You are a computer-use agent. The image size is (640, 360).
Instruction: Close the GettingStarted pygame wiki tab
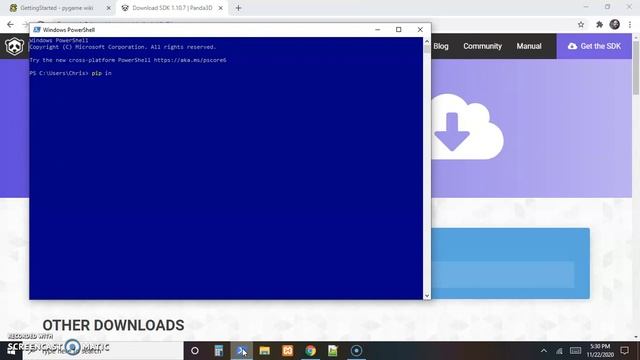[109, 8]
